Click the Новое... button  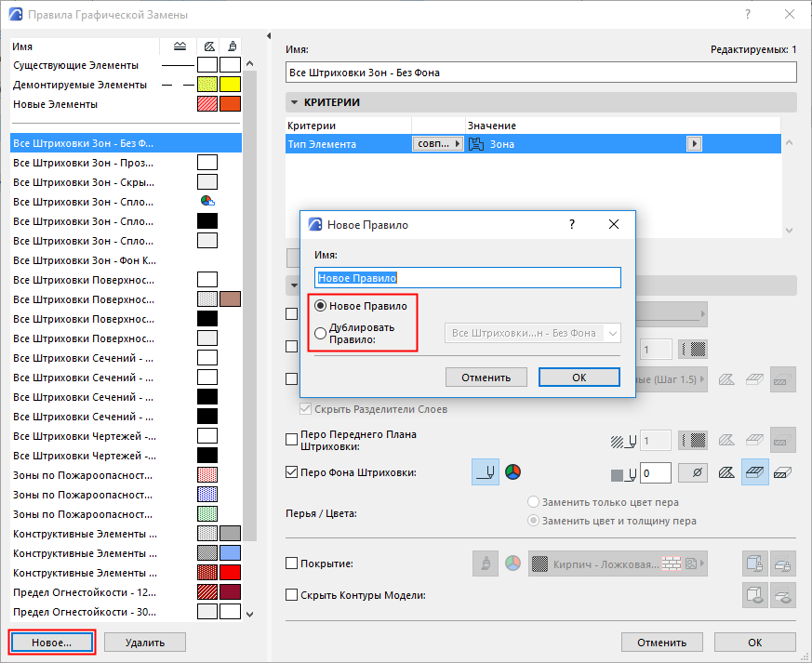tap(51, 643)
